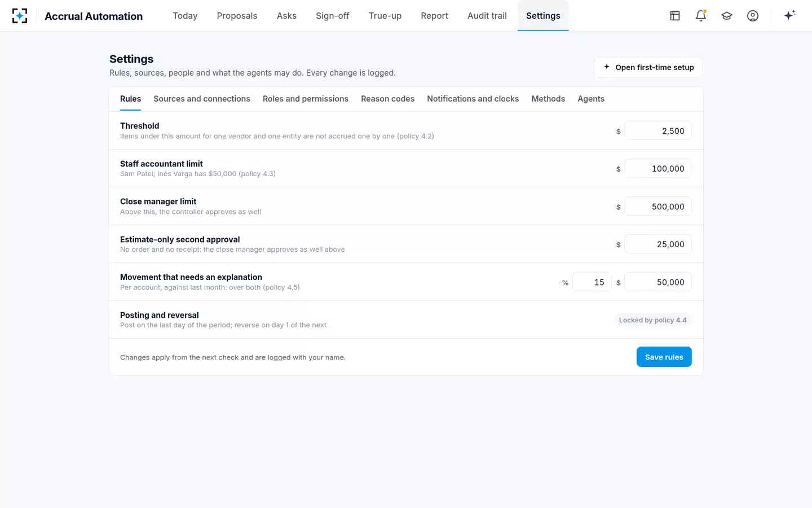Switch to Sources and connections tab

click(202, 99)
